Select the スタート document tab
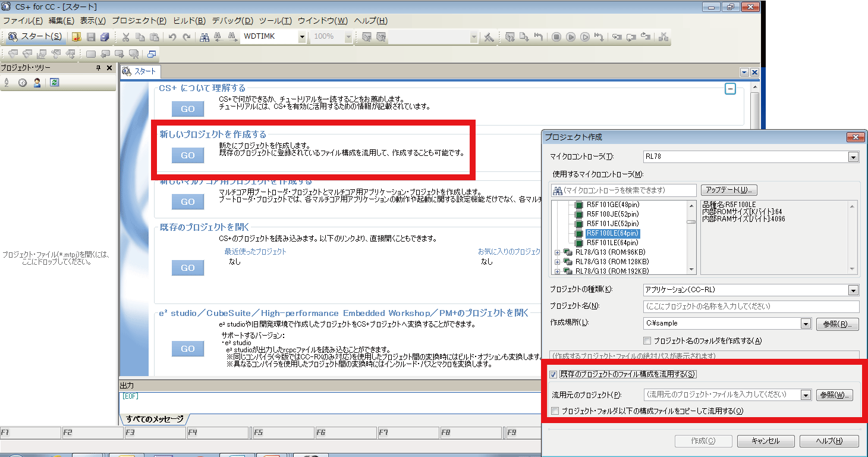The height and width of the screenshot is (457, 868). (140, 71)
